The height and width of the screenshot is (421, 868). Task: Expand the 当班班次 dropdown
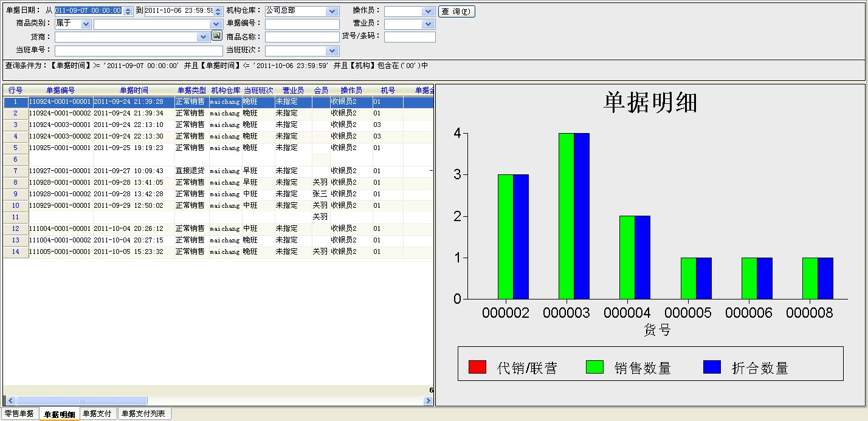click(332, 51)
